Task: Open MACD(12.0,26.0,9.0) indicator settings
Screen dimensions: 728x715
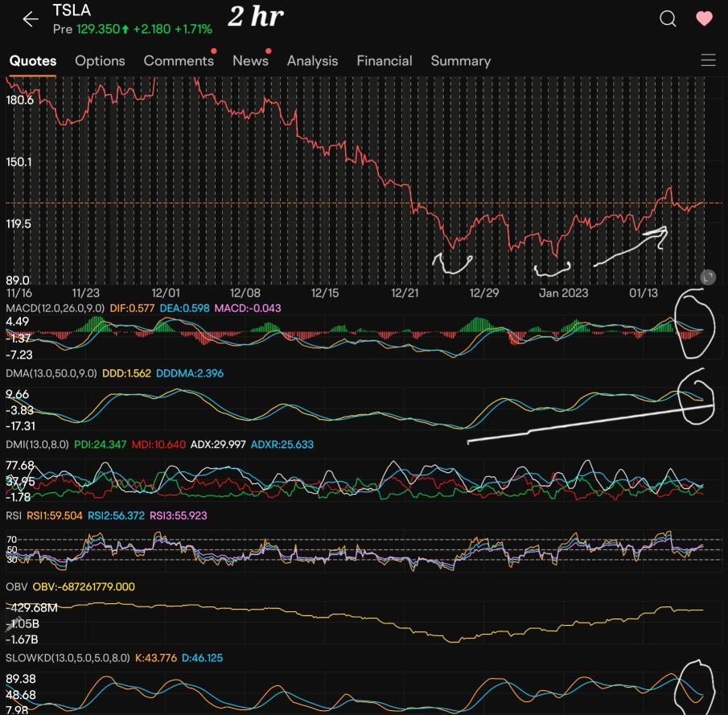Action: click(x=56, y=308)
